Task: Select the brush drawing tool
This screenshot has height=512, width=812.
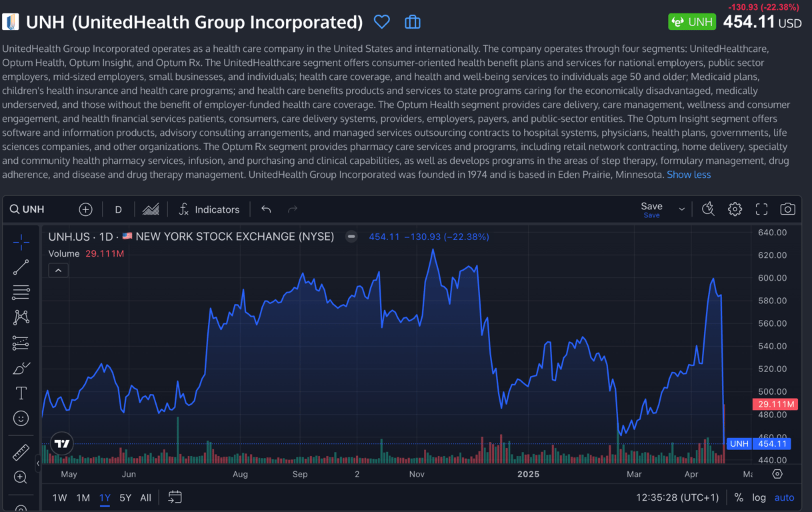Action: tap(21, 369)
